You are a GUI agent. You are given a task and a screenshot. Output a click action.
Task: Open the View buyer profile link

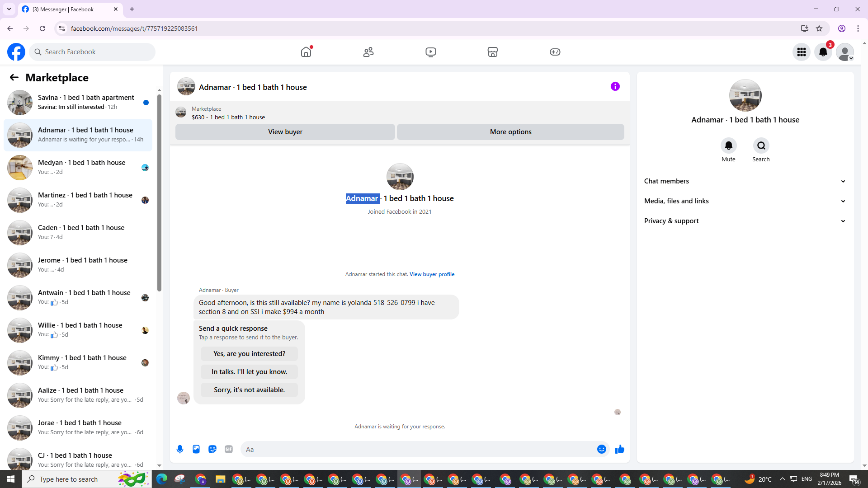point(432,274)
